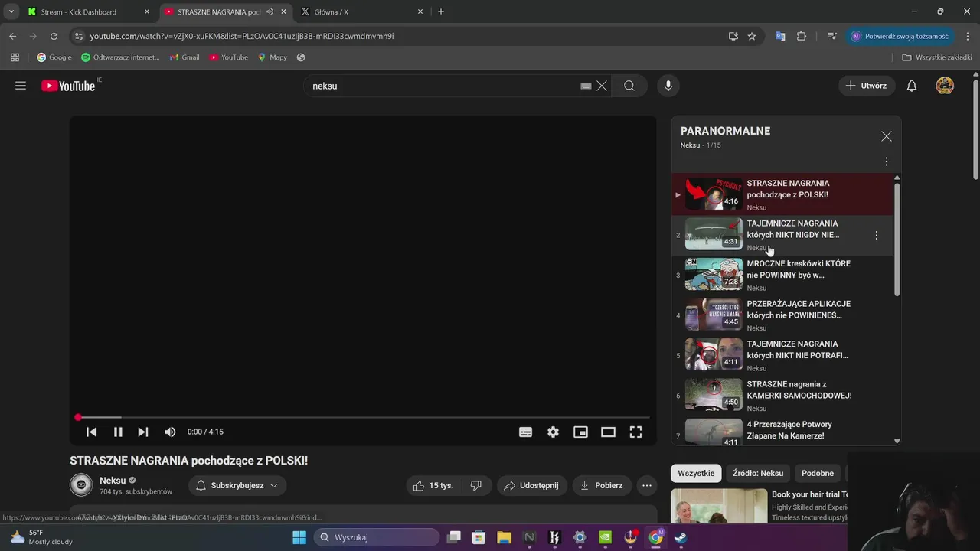Mute the player volume

pyautogui.click(x=170, y=432)
